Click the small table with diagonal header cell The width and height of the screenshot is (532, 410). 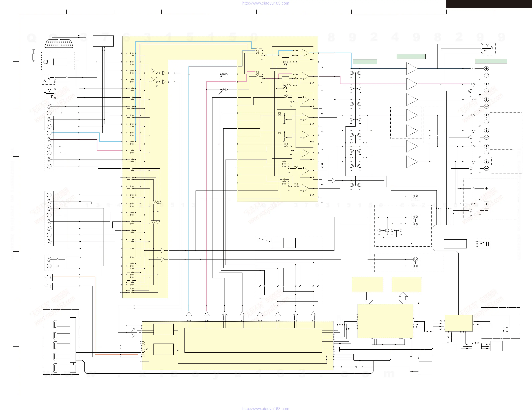pos(276,243)
